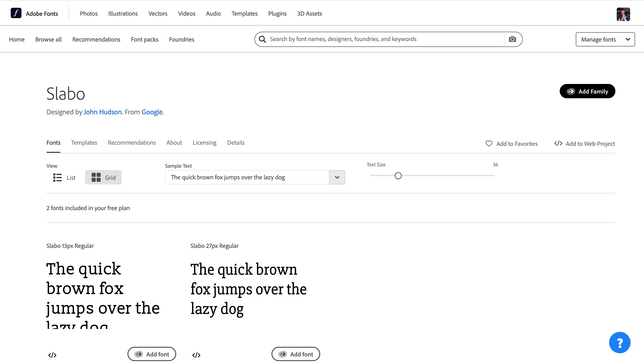This screenshot has width=644, height=364.
Task: Open designer John Hudson link
Action: pyautogui.click(x=103, y=112)
